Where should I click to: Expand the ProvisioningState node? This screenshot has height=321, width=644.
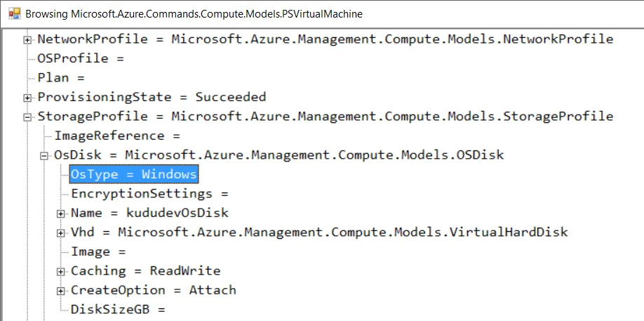pos(27,98)
